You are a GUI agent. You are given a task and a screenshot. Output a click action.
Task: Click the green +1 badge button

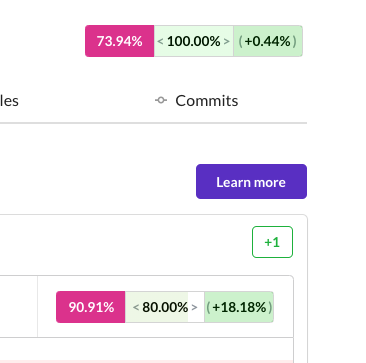pos(272,242)
